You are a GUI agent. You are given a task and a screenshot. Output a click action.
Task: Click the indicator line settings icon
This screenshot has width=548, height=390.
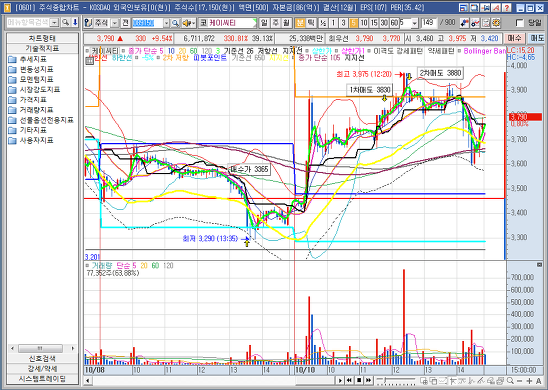click(475, 23)
